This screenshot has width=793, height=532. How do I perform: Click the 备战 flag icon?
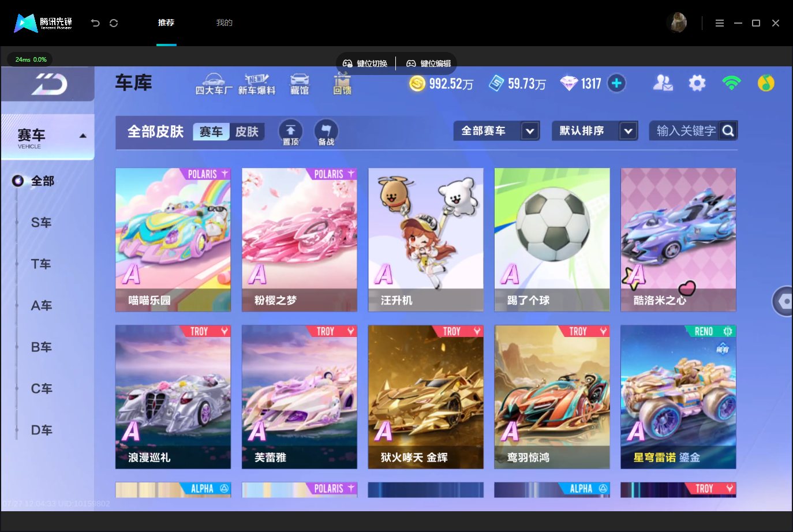[x=326, y=132]
